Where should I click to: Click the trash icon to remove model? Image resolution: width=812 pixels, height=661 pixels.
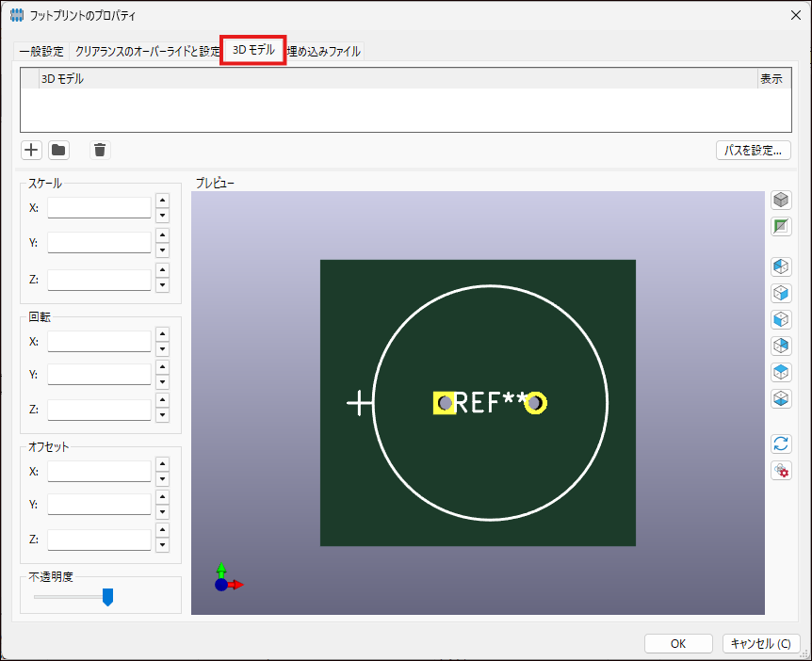point(100,150)
